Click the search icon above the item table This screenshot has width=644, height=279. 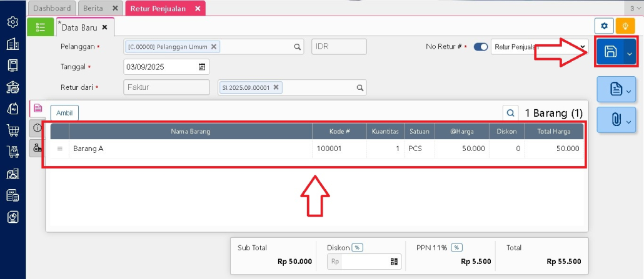coord(511,113)
